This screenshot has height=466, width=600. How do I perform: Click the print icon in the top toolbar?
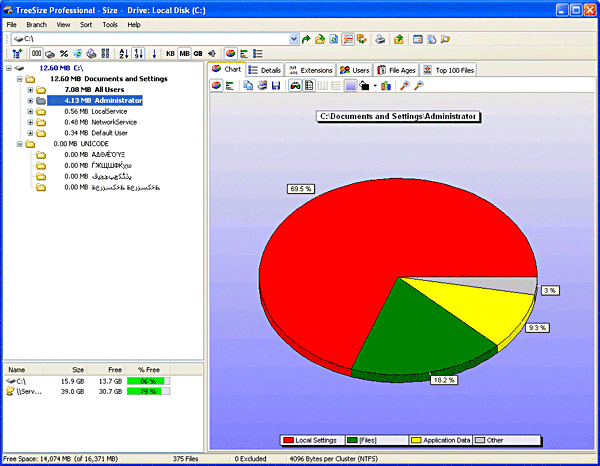pyautogui.click(x=380, y=38)
